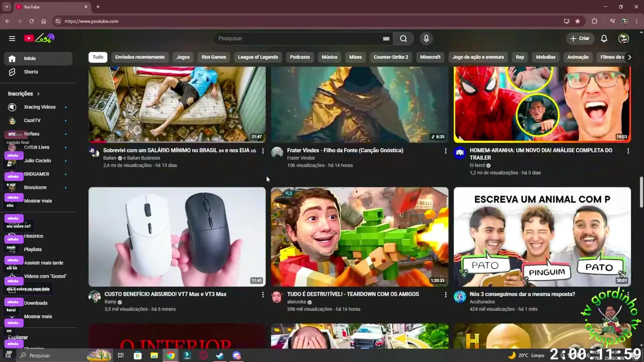Open the on-screen keyboard icon in search

tap(386, 38)
